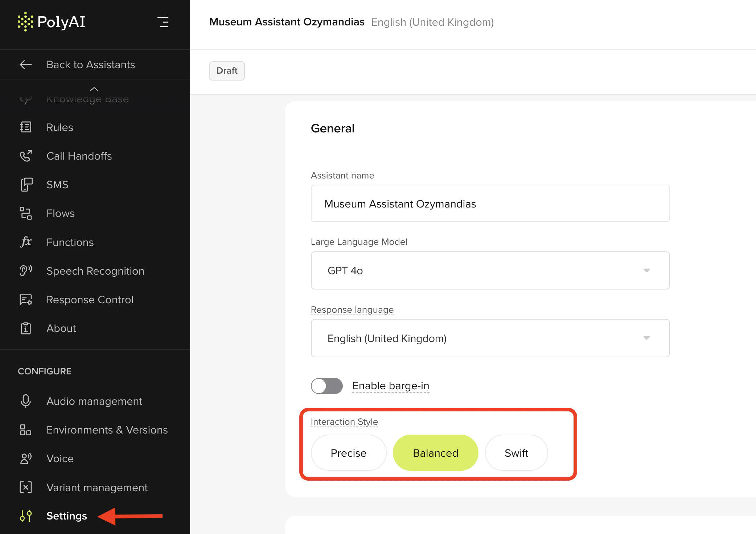
Task: Toggle the Enable barge-in switch
Action: 326,386
